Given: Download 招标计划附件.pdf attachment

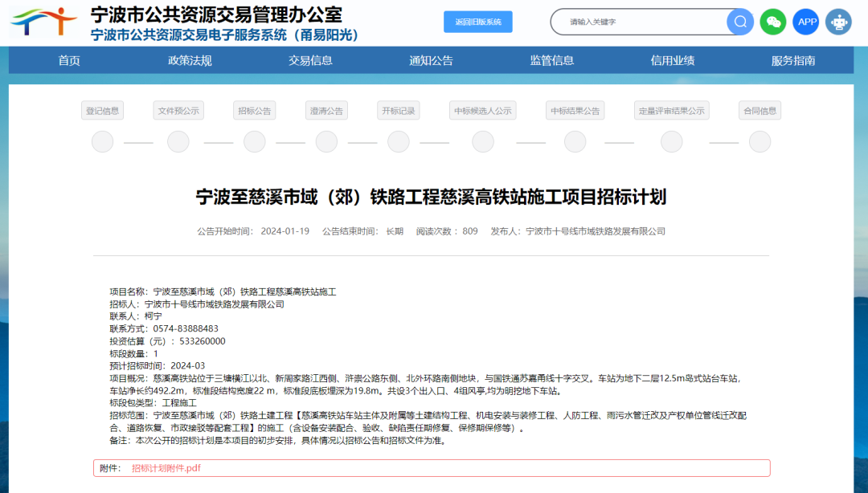Looking at the screenshot, I should pos(166,468).
